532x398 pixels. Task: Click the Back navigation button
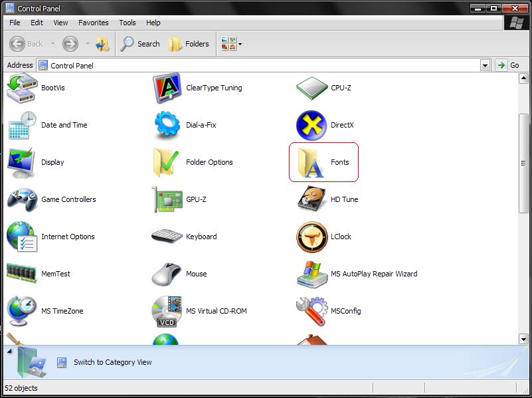coord(26,44)
